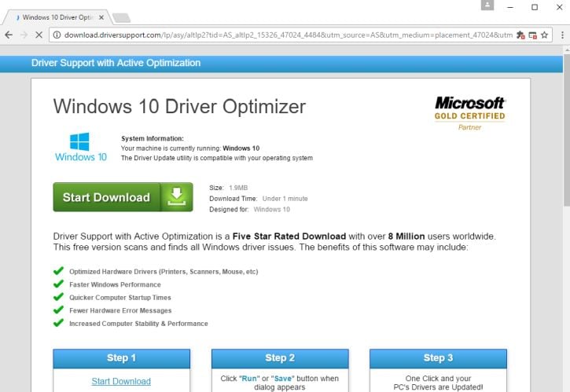Click checkmark beside Optimized Hardware Drivers
570x392 pixels.
(x=58, y=271)
